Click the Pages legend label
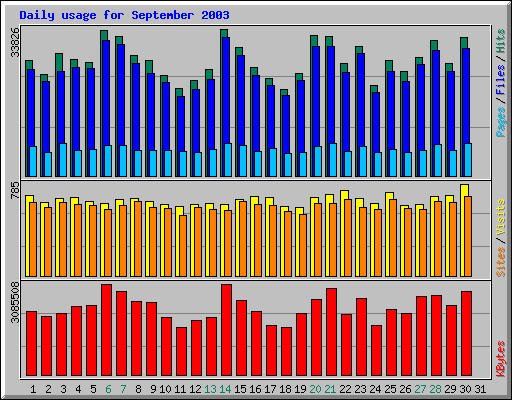The height and width of the screenshot is (400, 512). [x=500, y=122]
